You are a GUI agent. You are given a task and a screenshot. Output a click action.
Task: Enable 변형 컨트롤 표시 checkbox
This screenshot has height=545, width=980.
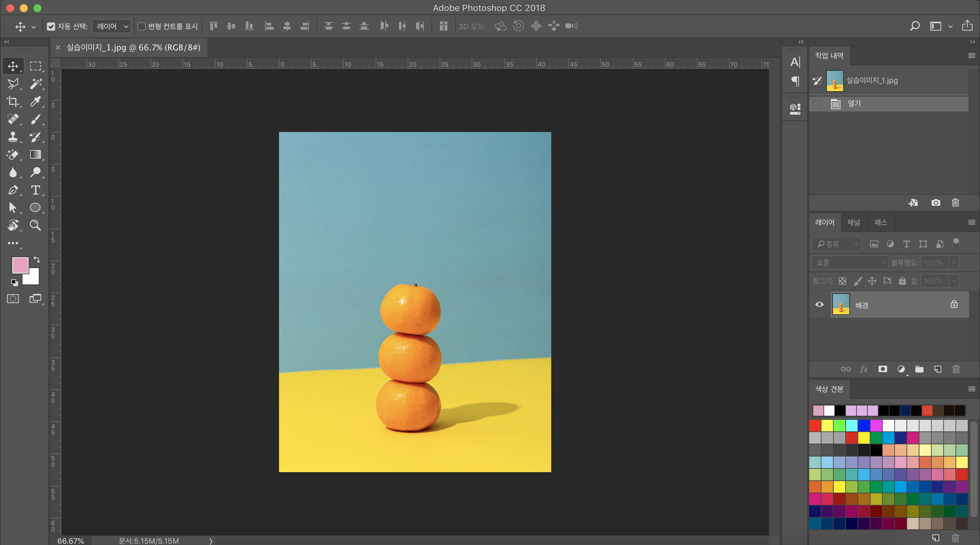[142, 26]
